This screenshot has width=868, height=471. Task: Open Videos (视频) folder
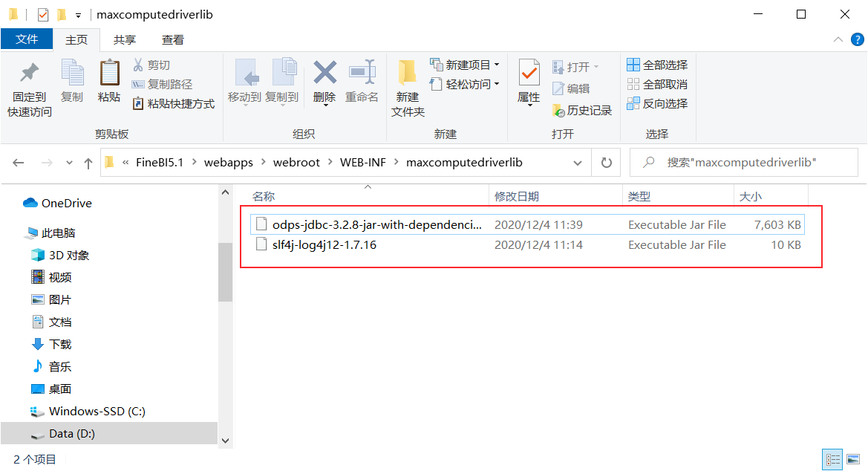pyautogui.click(x=51, y=277)
